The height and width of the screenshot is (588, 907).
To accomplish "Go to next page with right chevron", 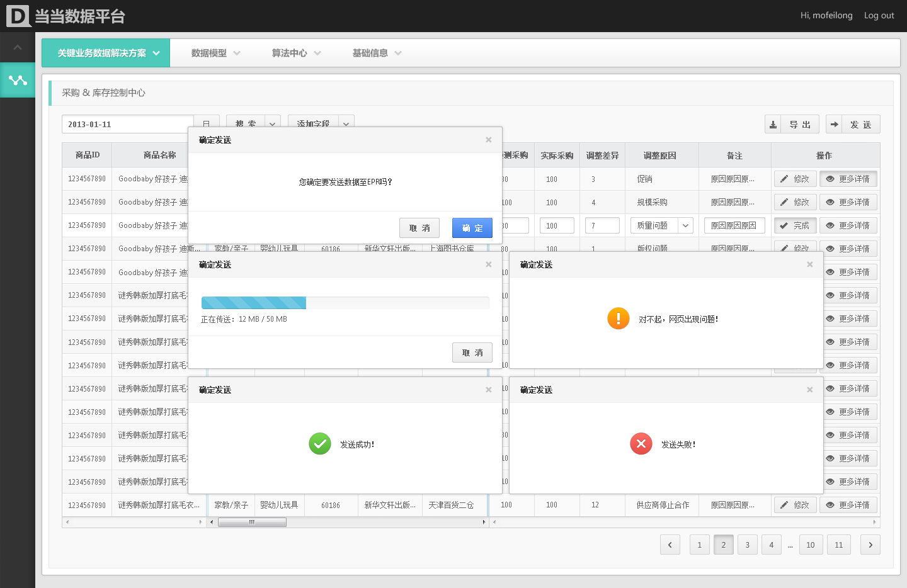I will coord(870,545).
